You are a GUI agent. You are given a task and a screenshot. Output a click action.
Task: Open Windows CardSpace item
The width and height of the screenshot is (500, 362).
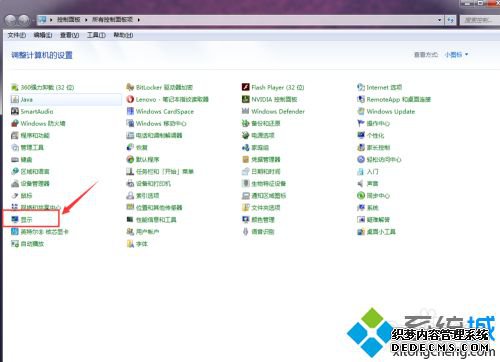[160, 111]
